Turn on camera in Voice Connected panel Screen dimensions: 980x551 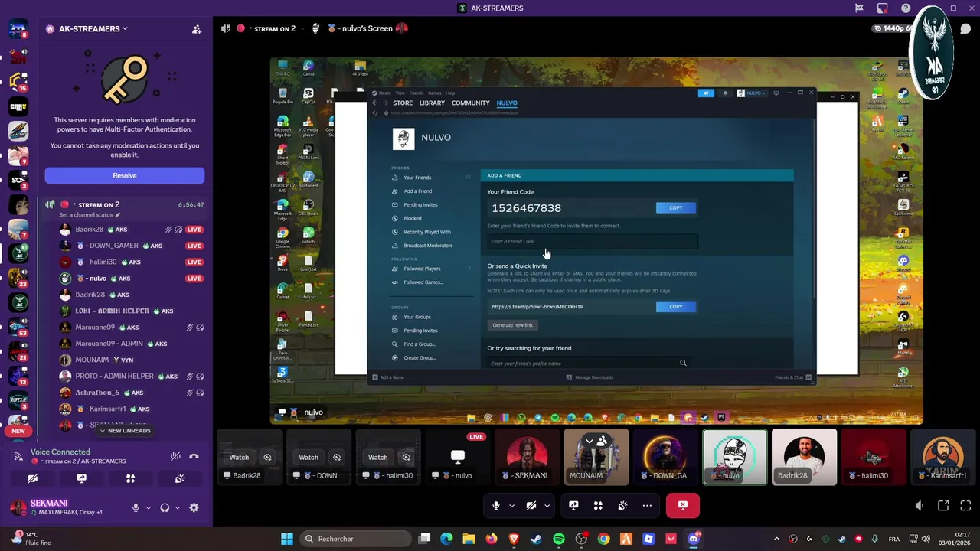point(32,478)
